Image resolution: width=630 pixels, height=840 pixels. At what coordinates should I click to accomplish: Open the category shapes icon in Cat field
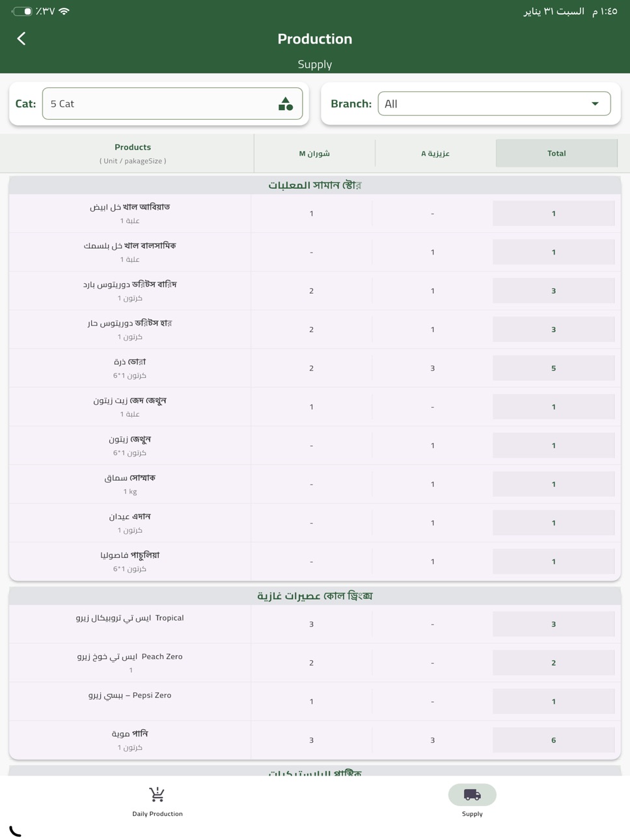point(286,104)
